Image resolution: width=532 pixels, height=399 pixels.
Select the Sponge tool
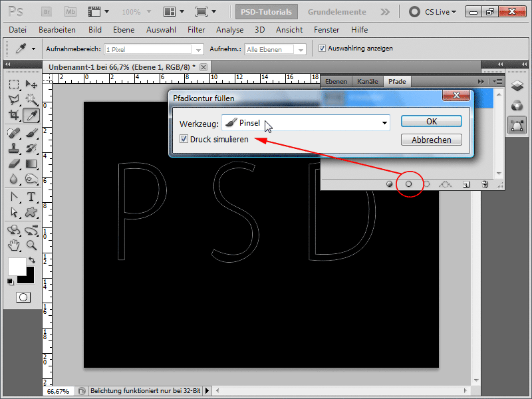[x=31, y=179]
